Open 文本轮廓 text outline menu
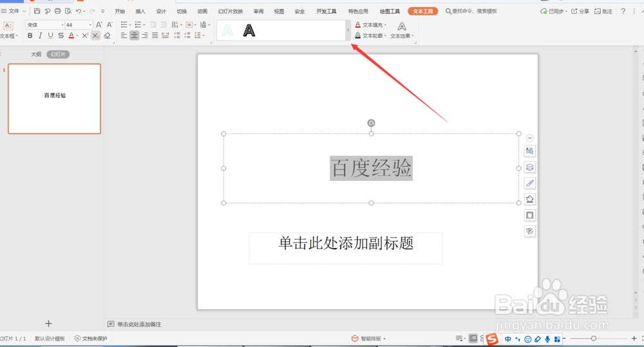This screenshot has width=644, height=347. pyautogui.click(x=371, y=35)
